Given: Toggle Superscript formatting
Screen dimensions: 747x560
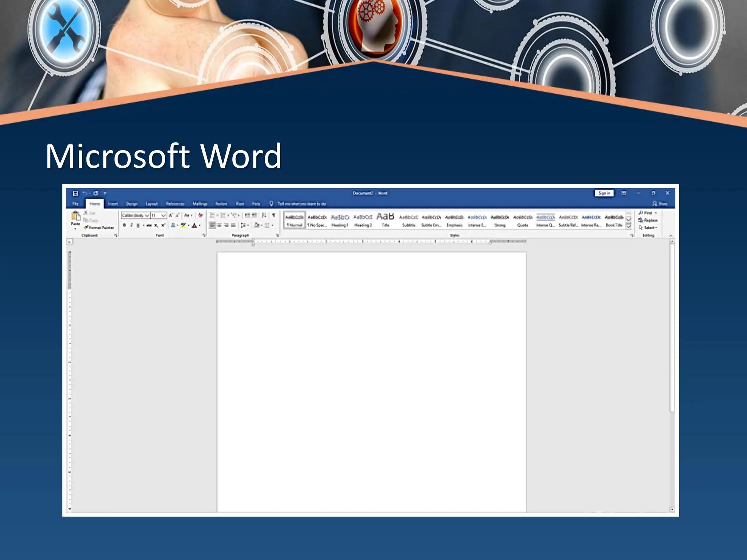Looking at the screenshot, I should click(163, 225).
